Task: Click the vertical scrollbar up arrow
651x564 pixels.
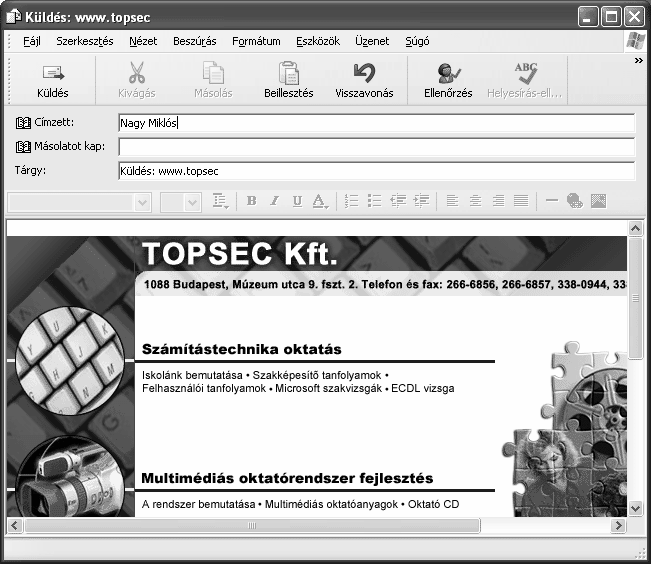Action: coord(636,228)
